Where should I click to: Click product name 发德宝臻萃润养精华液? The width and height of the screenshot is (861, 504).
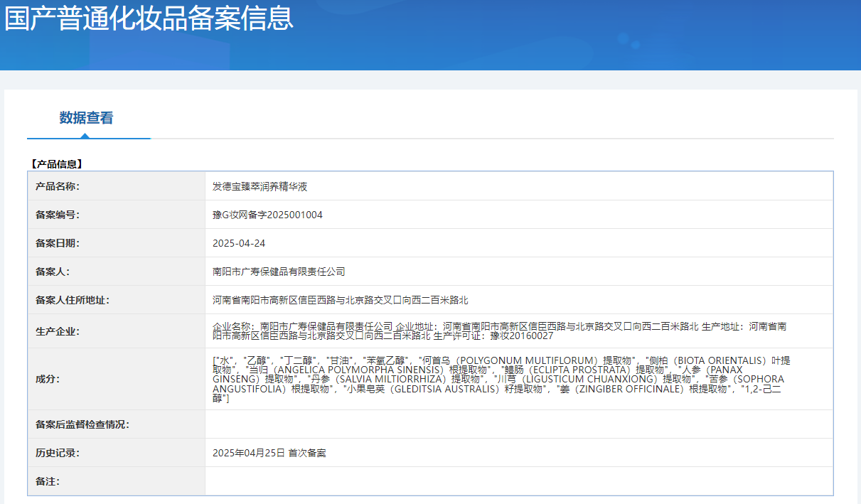(x=260, y=186)
